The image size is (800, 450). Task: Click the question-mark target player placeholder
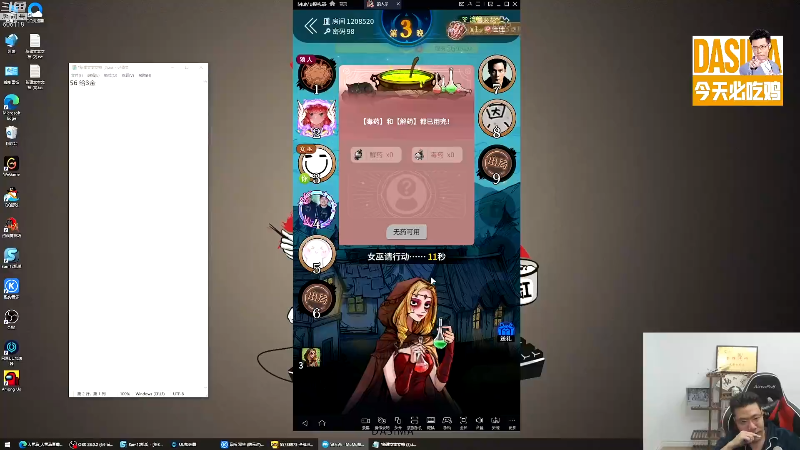(x=406, y=194)
